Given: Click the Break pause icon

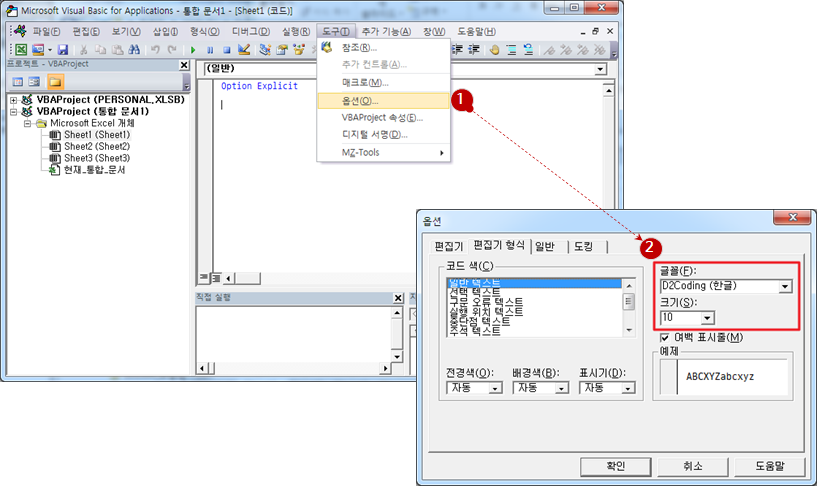Looking at the screenshot, I should pos(210,50).
